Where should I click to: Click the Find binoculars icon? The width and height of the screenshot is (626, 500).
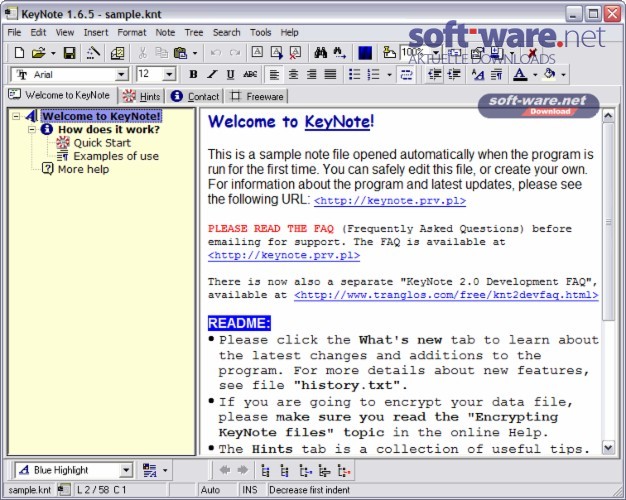[320, 53]
